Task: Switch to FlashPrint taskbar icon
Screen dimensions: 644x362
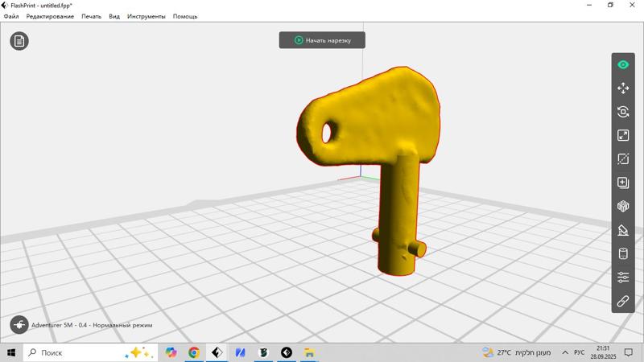Action: click(217, 352)
